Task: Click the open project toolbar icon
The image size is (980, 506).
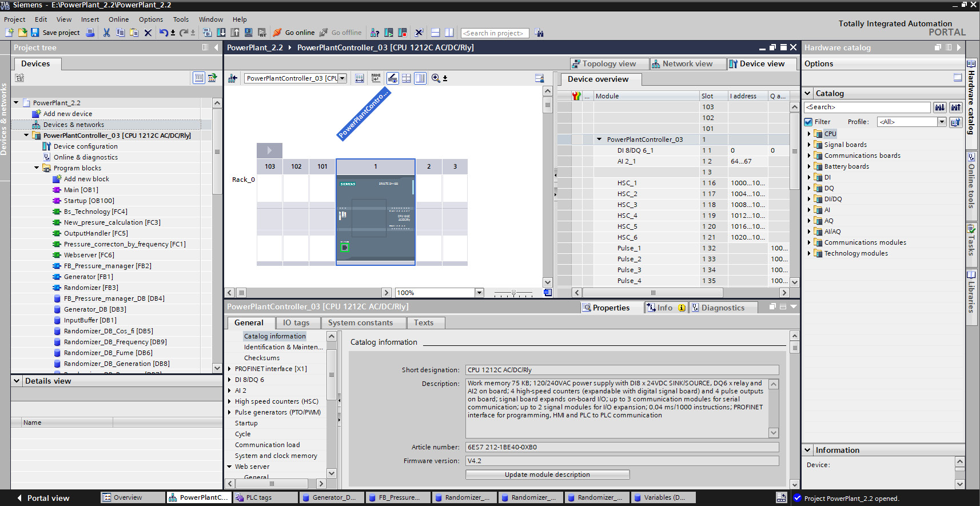Action: point(22,33)
